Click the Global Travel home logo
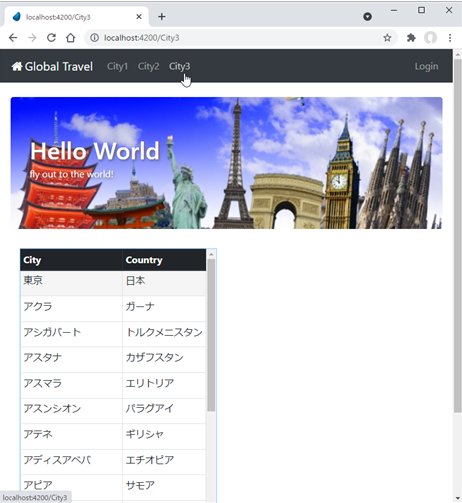Viewport: 462px width, 503px height. click(52, 66)
